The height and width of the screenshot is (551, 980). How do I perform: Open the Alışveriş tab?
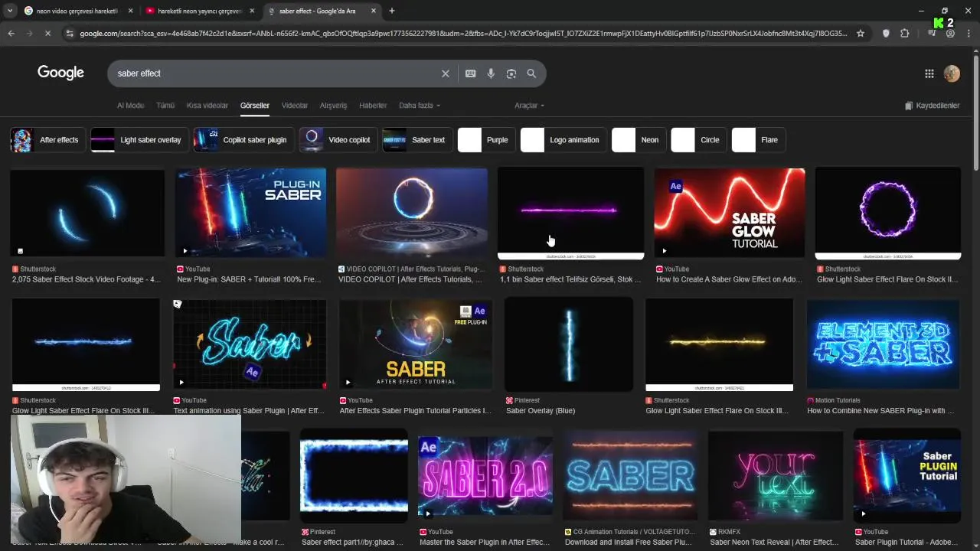click(333, 106)
